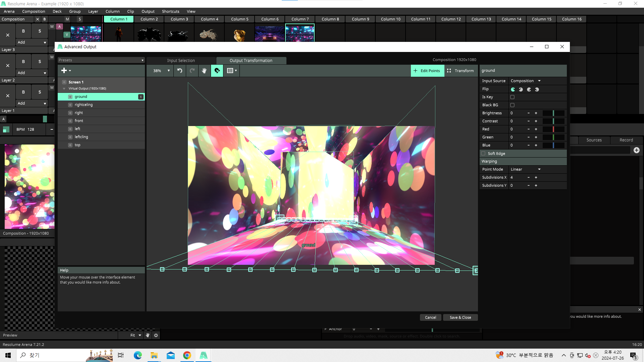Image resolution: width=644 pixels, height=362 pixels.
Task: Remove the ground slice with its x icon
Action: (141, 97)
